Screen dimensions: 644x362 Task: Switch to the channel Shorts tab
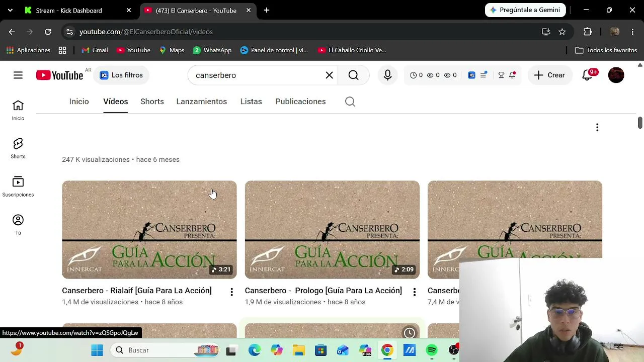[x=152, y=102]
